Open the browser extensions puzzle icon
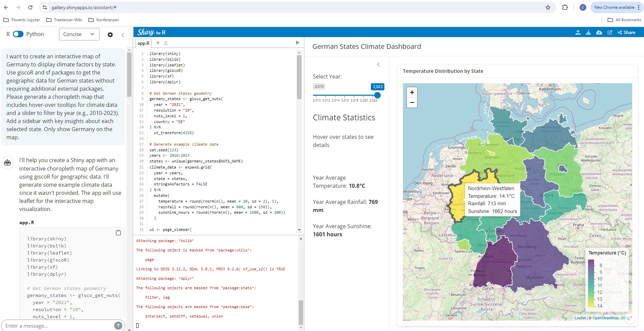Viewport: 644px width, 331px height. 565,7
